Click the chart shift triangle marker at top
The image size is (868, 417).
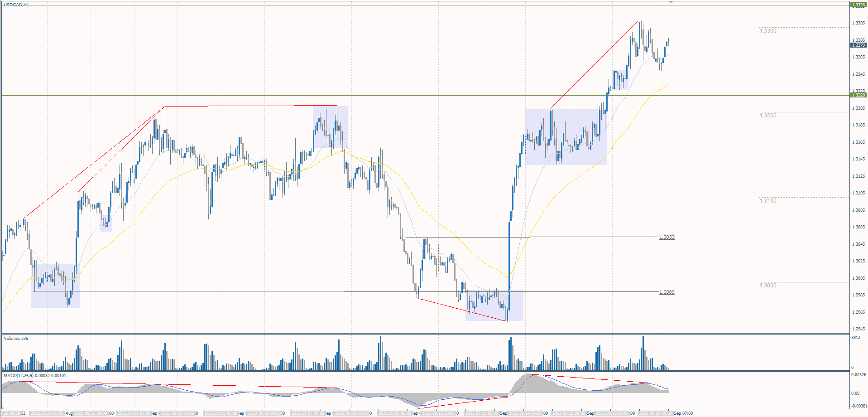pos(671,2)
